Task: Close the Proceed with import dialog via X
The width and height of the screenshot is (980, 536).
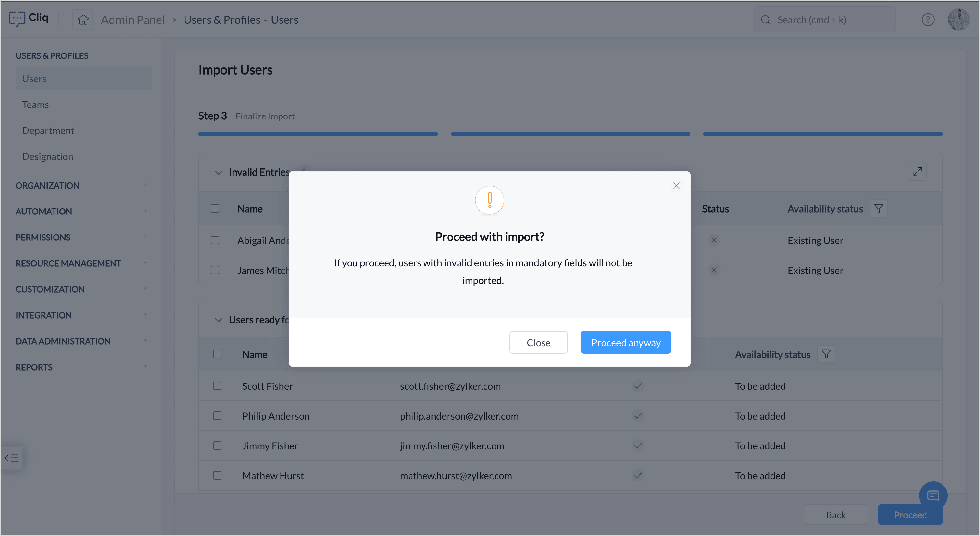Action: [676, 186]
